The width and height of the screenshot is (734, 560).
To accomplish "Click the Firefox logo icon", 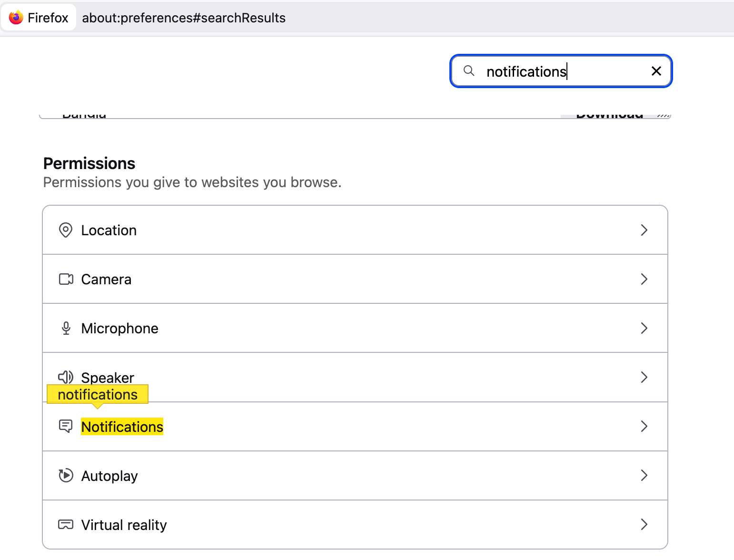I will pos(16,18).
